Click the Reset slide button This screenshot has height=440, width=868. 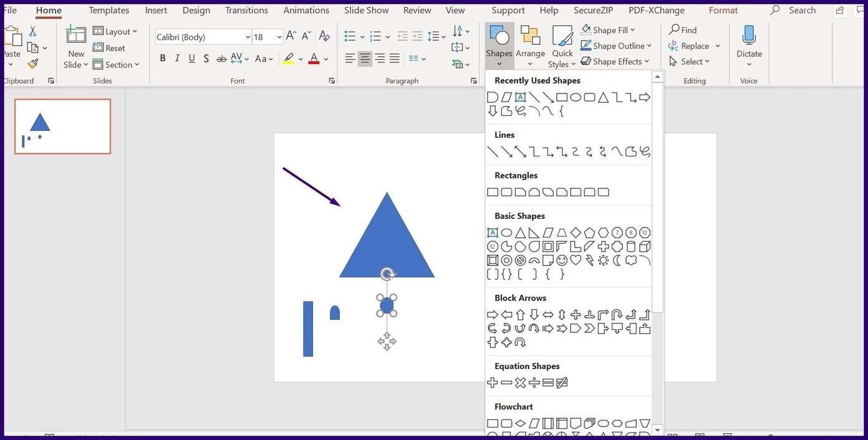coord(109,48)
